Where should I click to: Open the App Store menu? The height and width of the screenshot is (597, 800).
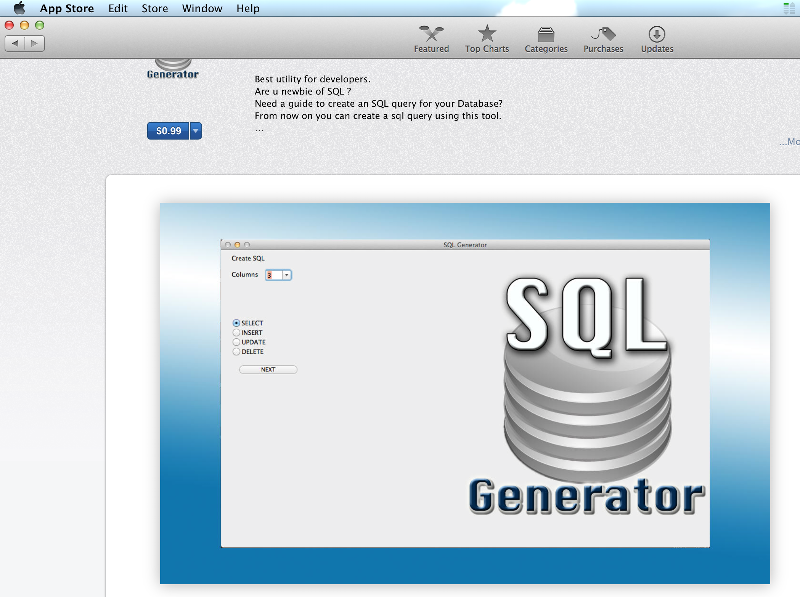click(67, 8)
